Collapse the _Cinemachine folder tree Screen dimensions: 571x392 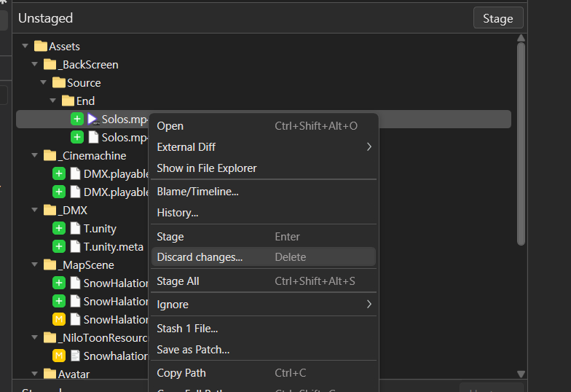click(34, 156)
